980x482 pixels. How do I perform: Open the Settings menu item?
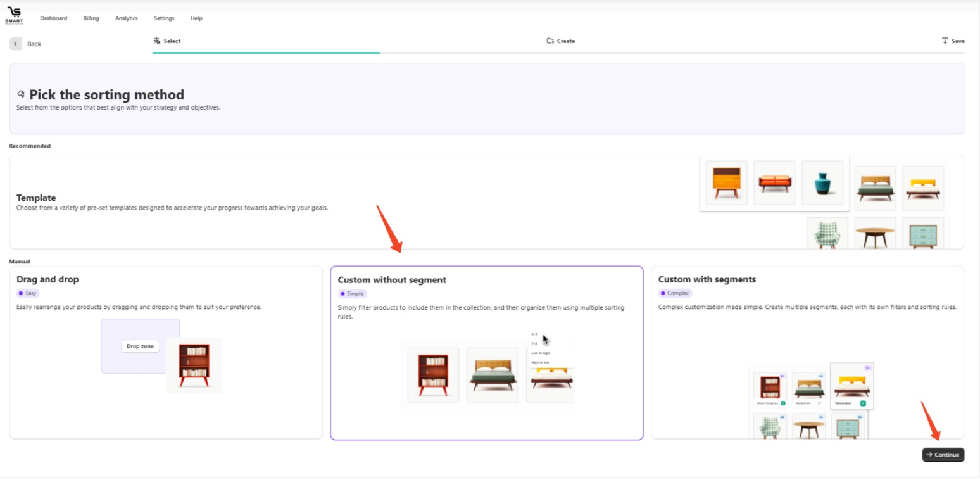164,18
